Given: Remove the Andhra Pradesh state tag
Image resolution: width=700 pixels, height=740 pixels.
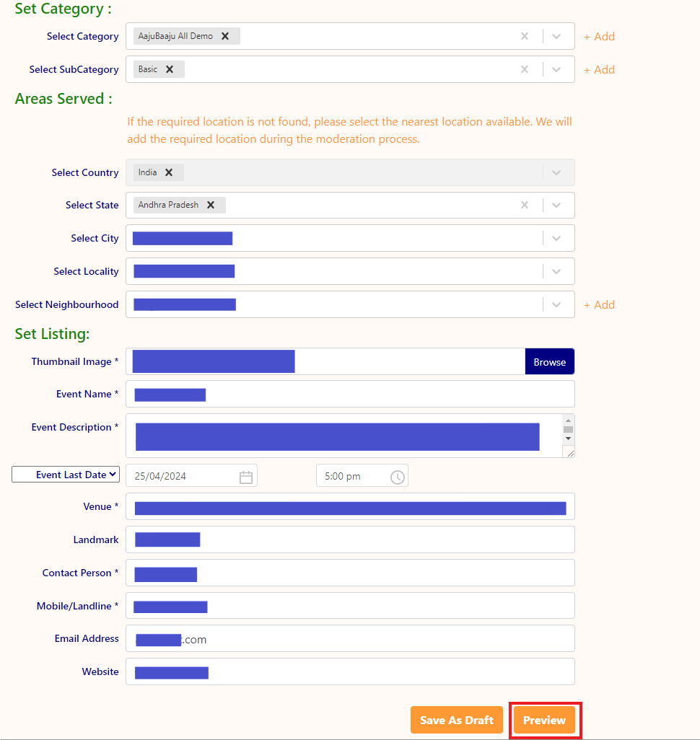Looking at the screenshot, I should click(211, 205).
